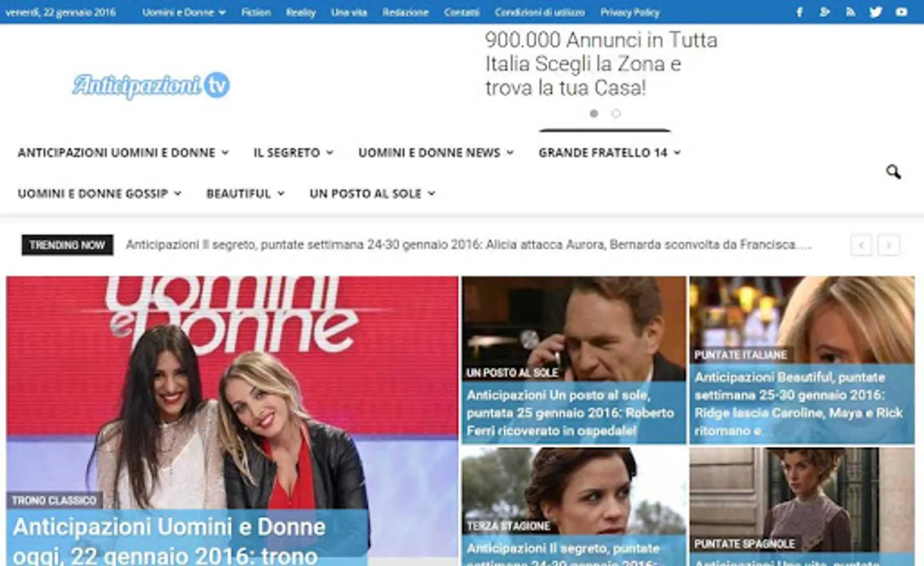The height and width of the screenshot is (566, 924).
Task: Show next trending headline arrow
Action: 889,245
